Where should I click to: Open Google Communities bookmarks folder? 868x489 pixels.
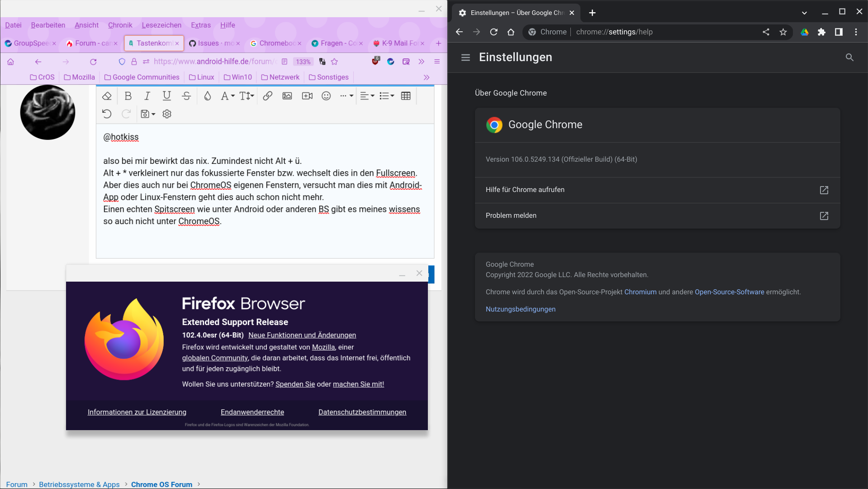[142, 77]
